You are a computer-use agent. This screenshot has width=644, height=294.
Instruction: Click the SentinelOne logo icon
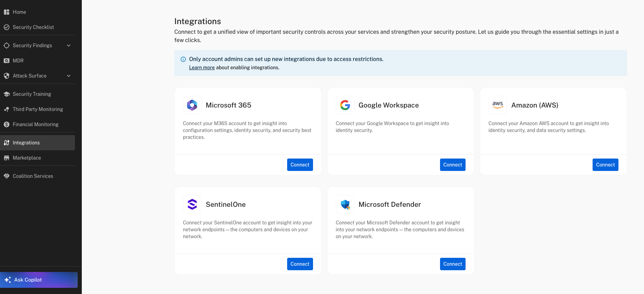192,204
